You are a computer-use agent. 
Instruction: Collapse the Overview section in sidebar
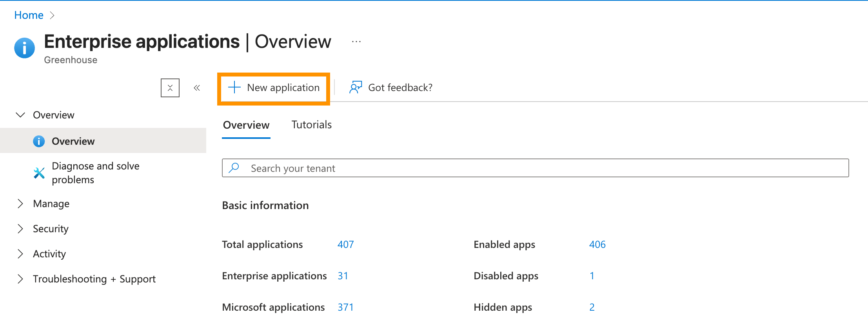pyautogui.click(x=20, y=115)
